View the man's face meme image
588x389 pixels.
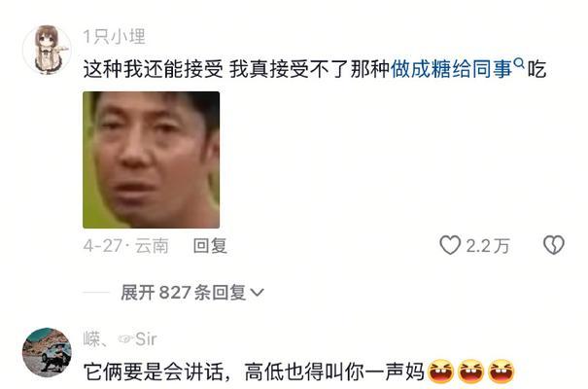[151, 159]
